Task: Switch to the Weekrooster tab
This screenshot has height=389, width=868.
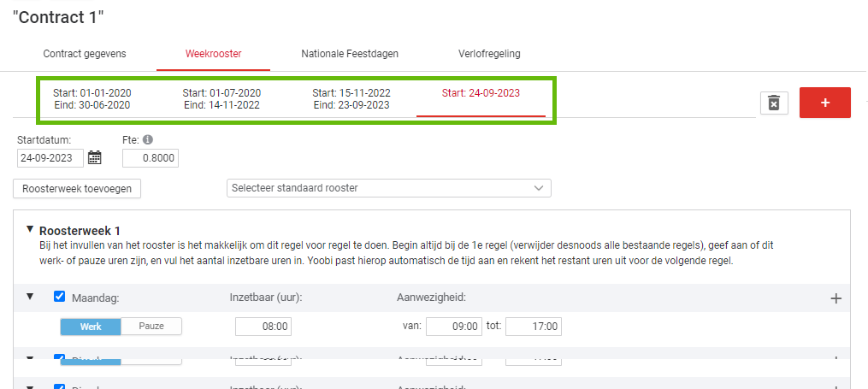Action: tap(213, 54)
